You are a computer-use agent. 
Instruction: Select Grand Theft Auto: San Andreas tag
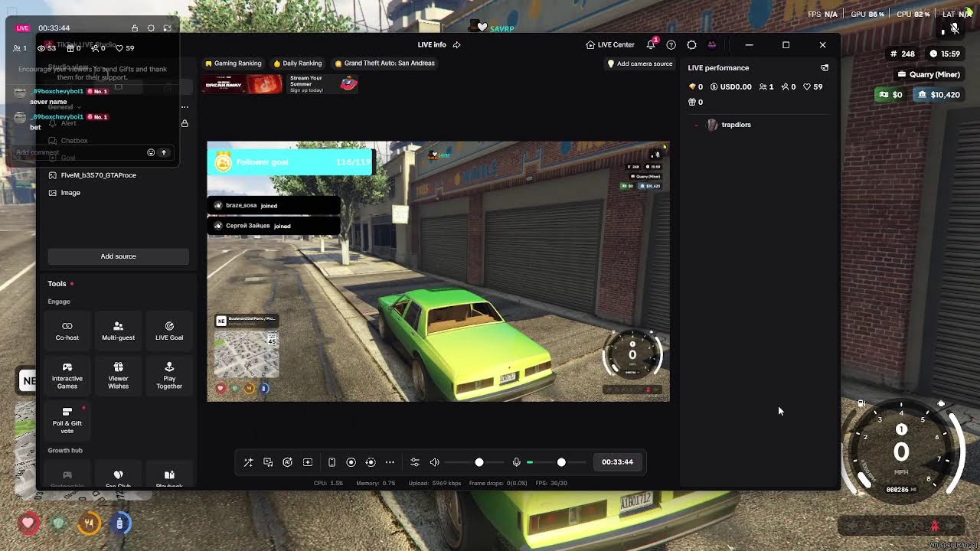pos(384,64)
